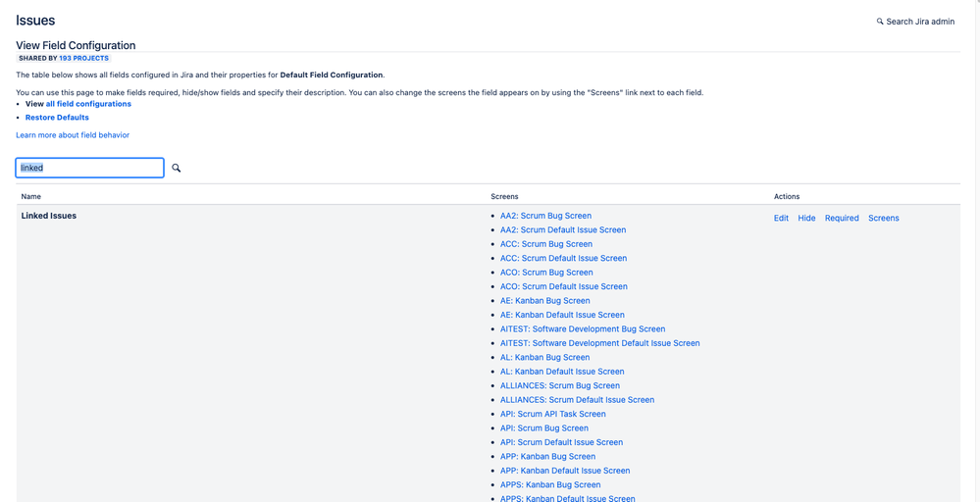Open AA2: Scrum Bug Screen
This screenshot has width=980, height=502.
545,216
